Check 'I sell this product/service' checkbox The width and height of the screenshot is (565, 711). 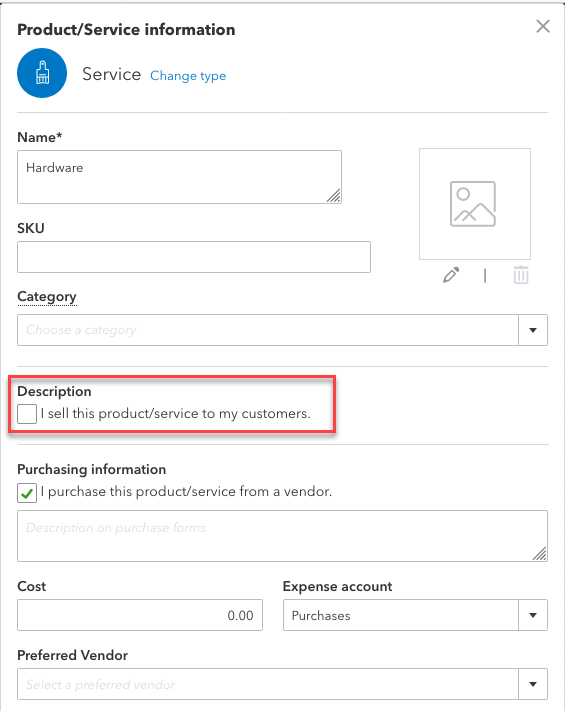point(27,414)
